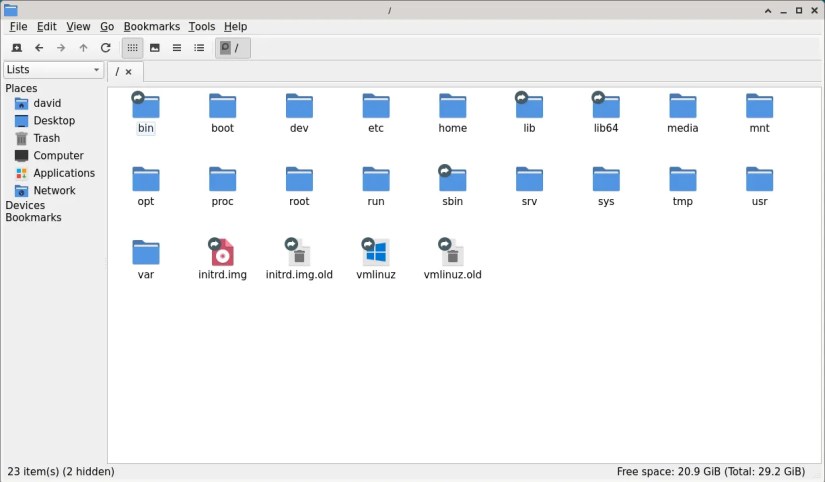
Task: Open the Edit menu
Action: point(47,26)
